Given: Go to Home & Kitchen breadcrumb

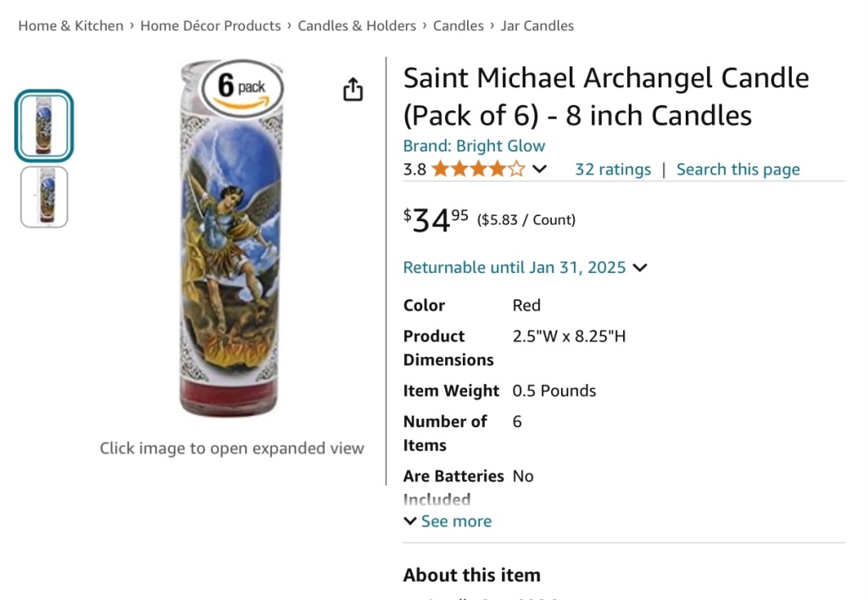Looking at the screenshot, I should [71, 25].
